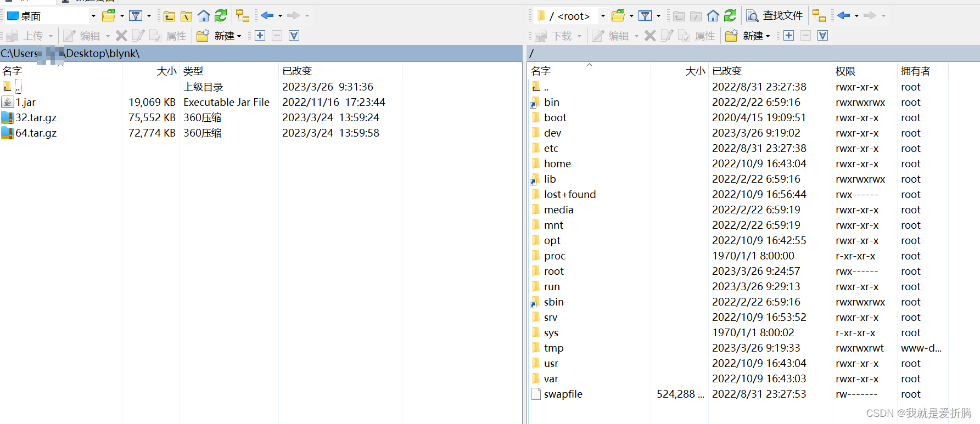Navigate back in remote panel
This screenshot has width=980, height=424.
(x=844, y=16)
